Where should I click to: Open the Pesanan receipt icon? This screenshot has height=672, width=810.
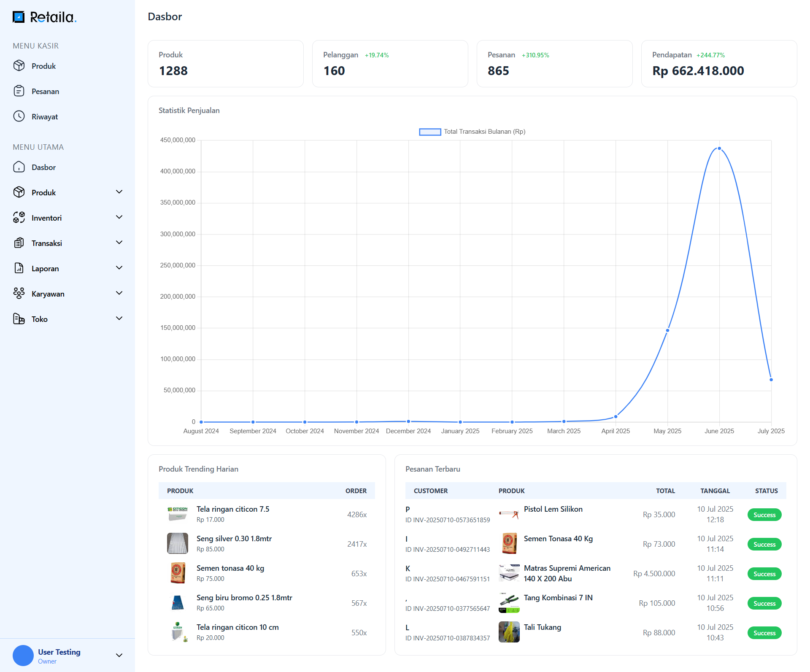pos(19,91)
